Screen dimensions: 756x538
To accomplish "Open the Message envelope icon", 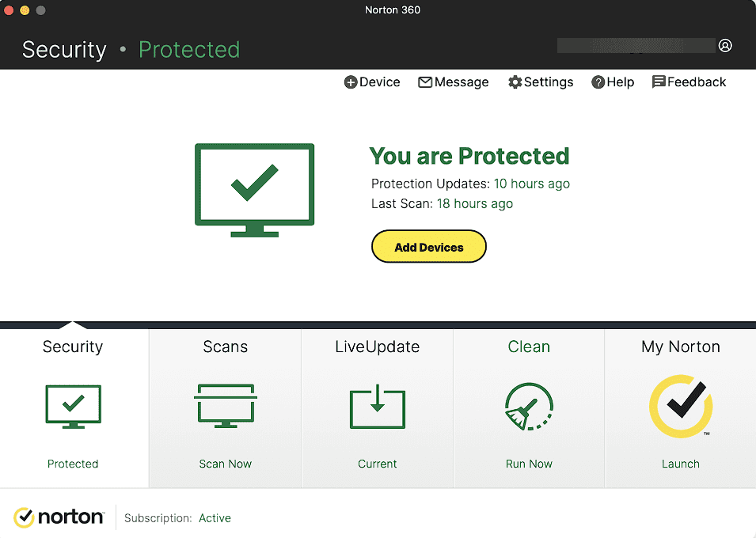I will pos(425,82).
